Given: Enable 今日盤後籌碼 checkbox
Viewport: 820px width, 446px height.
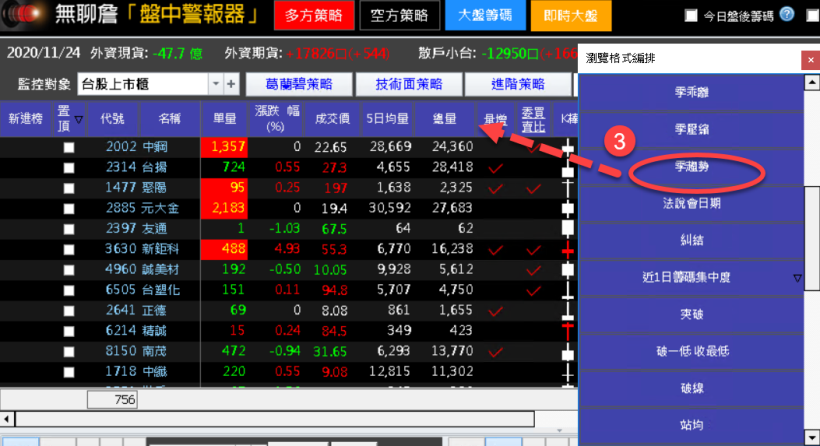Looking at the screenshot, I should click(x=691, y=16).
